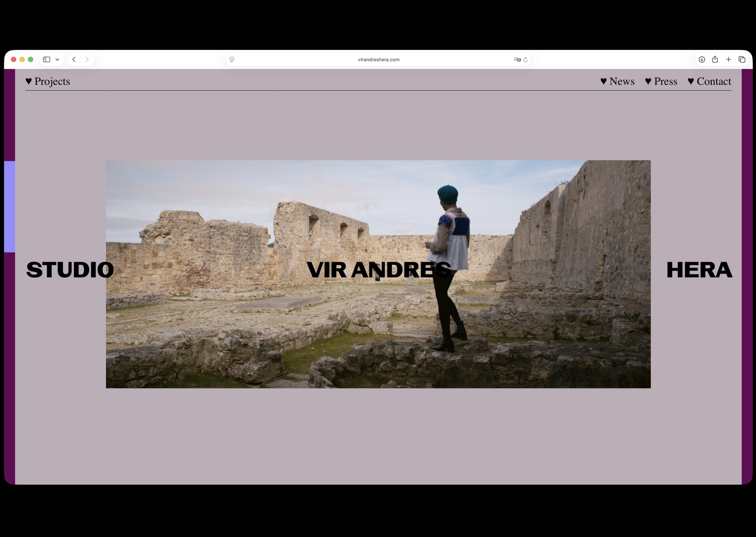Viewport: 756px width, 537px height.
Task: Show the tab overview
Action: coord(742,59)
